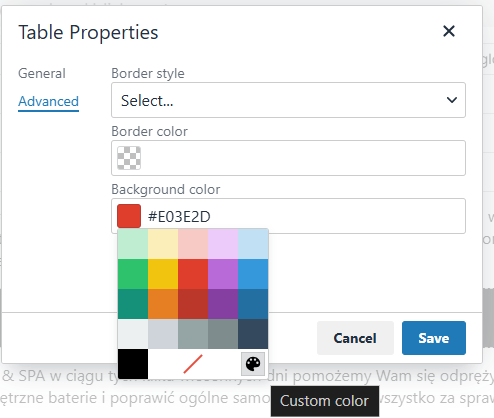This screenshot has width=494, height=418.
Task: Choose the orange color swatch
Action: tap(163, 304)
